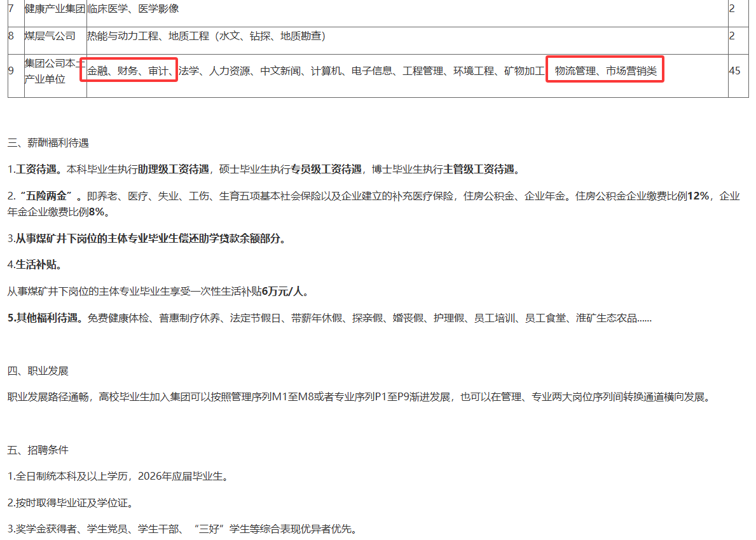Click the 五、招聘条件 section heading

pyautogui.click(x=38, y=450)
